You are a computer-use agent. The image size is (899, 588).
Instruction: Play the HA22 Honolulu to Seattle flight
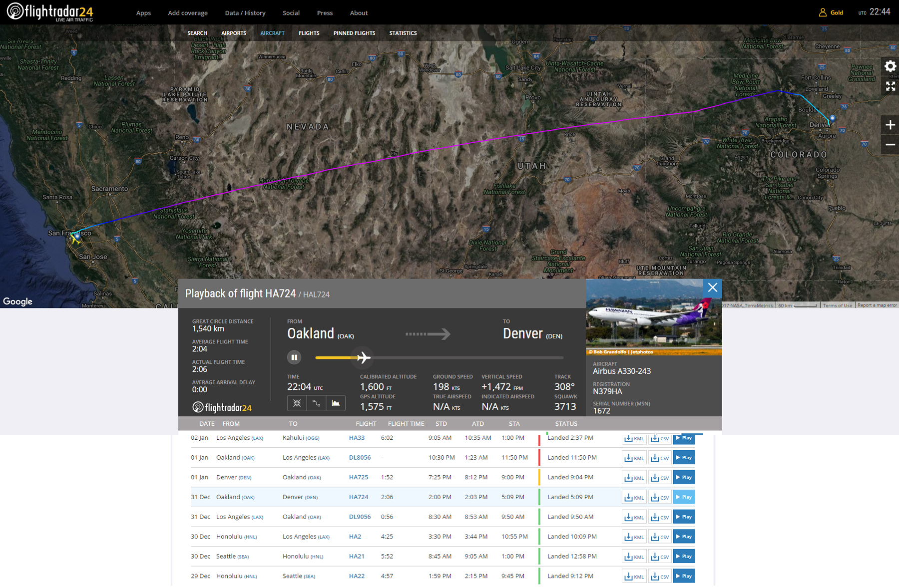[x=684, y=576]
